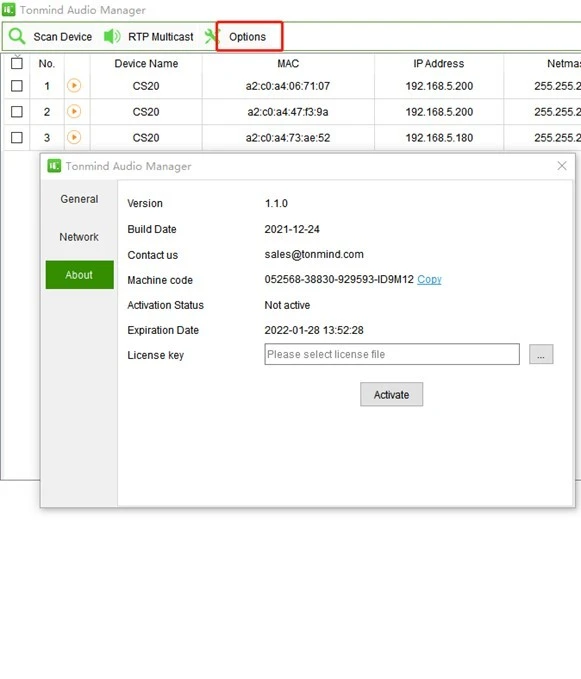Check the box for device No. 3
The image size is (581, 679).
click(17, 138)
